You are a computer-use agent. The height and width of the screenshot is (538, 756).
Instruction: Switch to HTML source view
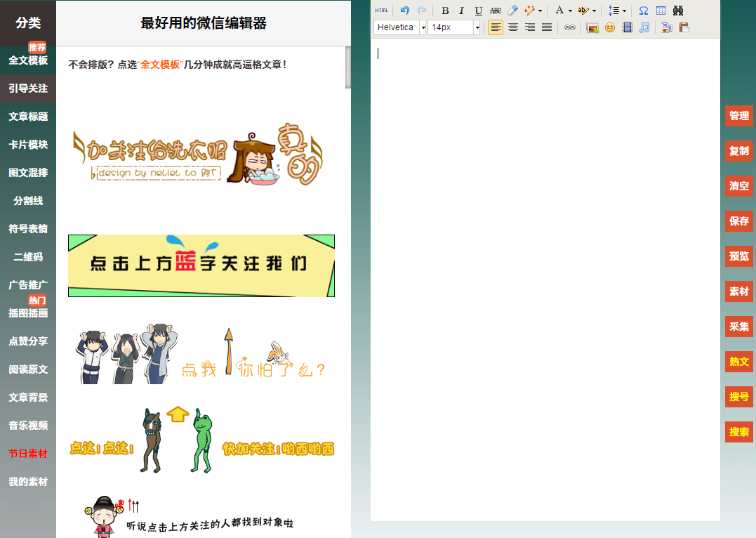[381, 10]
